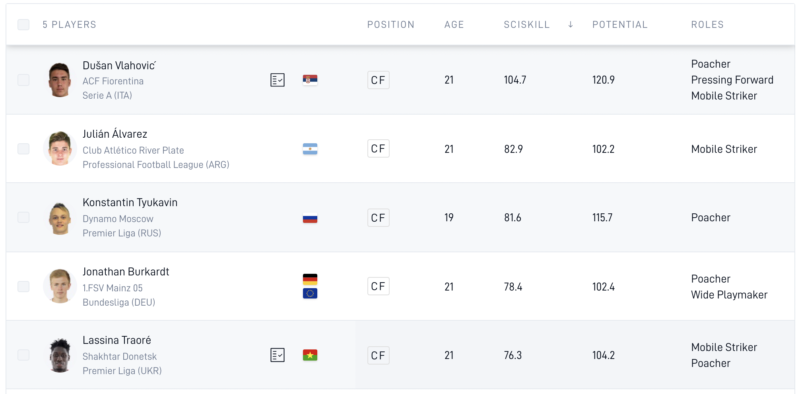Click the Serbian flag next to Vlahović
This screenshot has height=394, width=800.
[310, 80]
